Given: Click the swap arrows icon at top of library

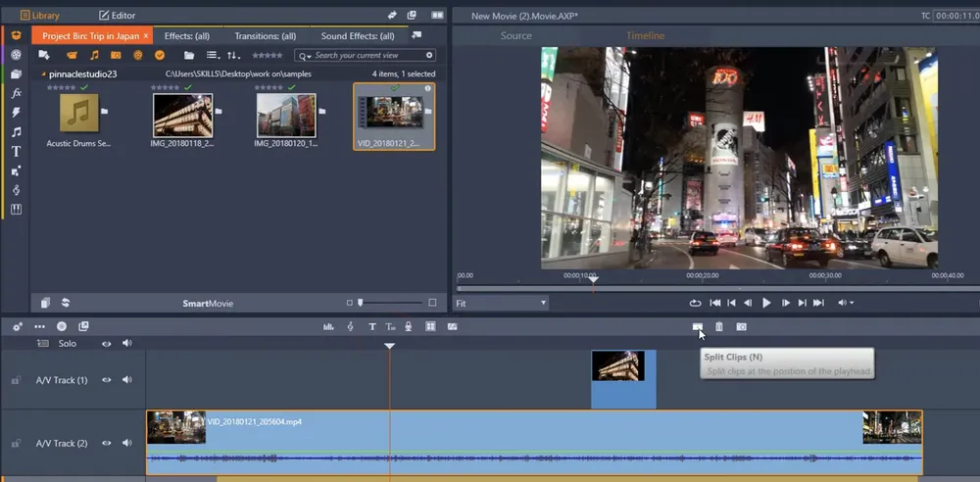Looking at the screenshot, I should point(392,15).
